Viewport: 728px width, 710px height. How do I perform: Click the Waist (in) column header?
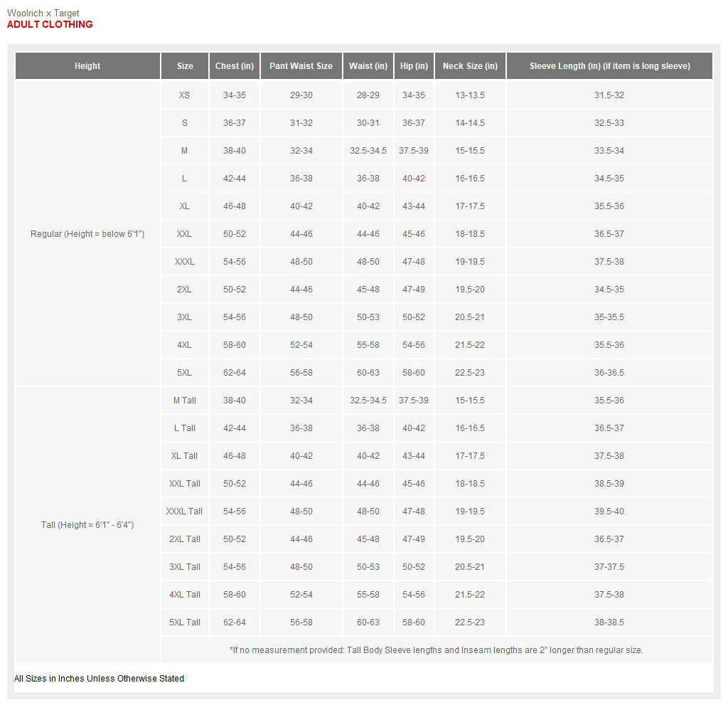(x=368, y=66)
